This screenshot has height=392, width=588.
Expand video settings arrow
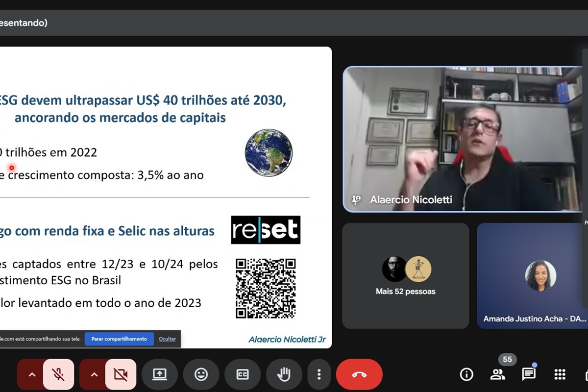[x=94, y=375]
